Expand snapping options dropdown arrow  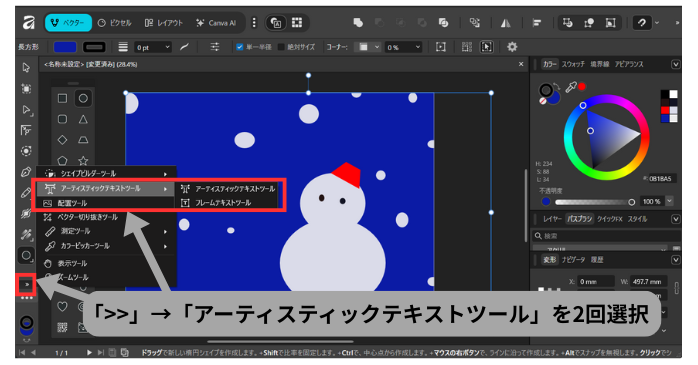(x=657, y=23)
